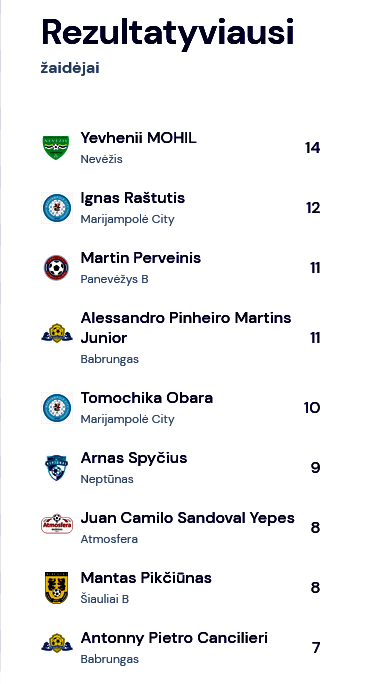Select player Arnas Spyčius

pyautogui.click(x=134, y=458)
